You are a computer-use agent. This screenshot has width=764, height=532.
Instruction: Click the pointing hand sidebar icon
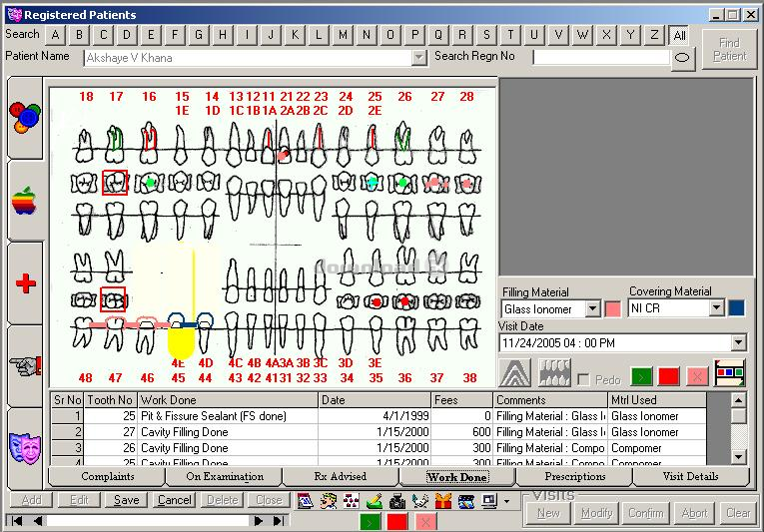point(25,366)
